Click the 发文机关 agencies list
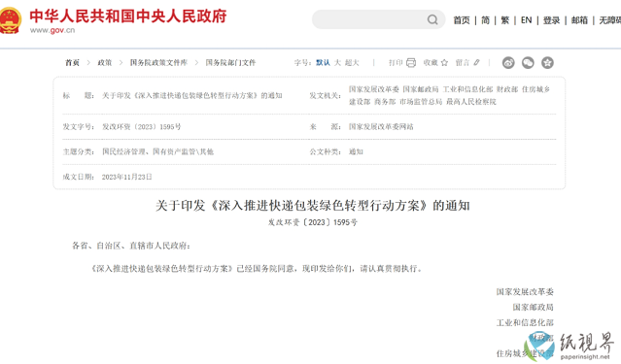This screenshot has height=364, width=621. tap(449, 95)
